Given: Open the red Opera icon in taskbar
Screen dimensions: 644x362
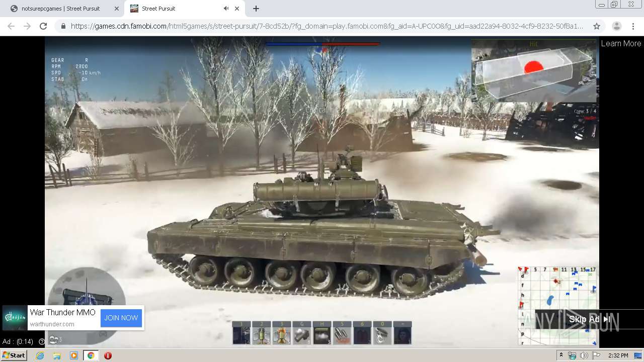Looking at the screenshot, I should (108, 355).
